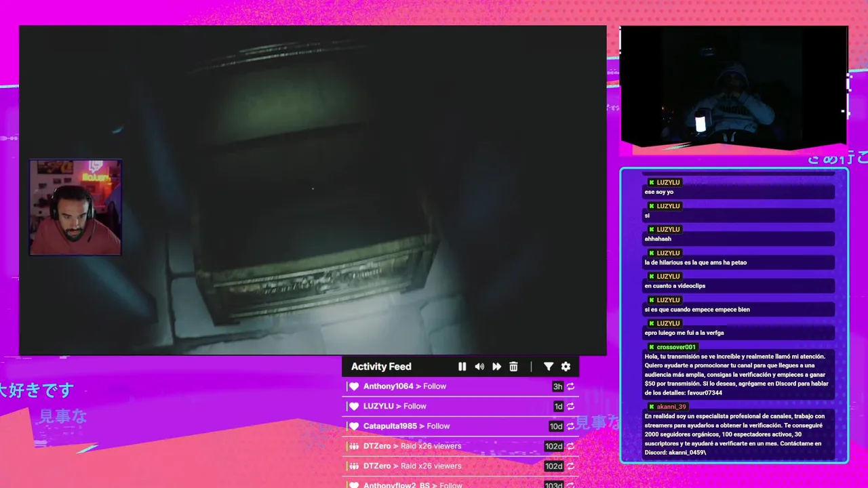Viewport: 868px width, 488px height.
Task: Clear events with the trash icon
Action: click(x=513, y=367)
